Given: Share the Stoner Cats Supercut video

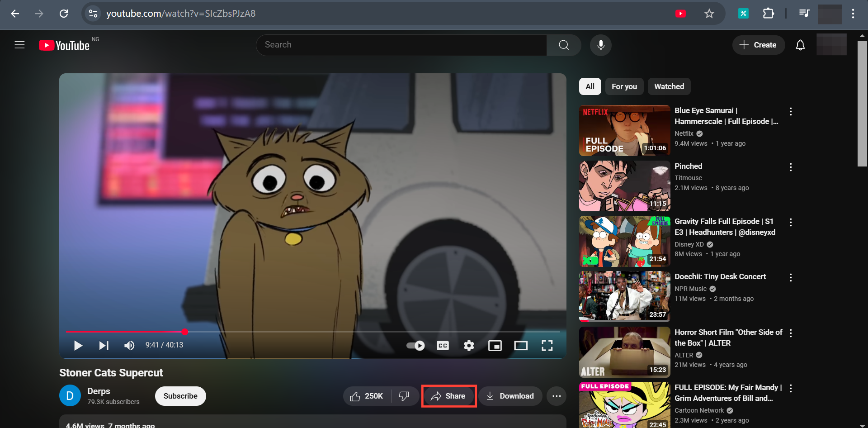Looking at the screenshot, I should 448,396.
